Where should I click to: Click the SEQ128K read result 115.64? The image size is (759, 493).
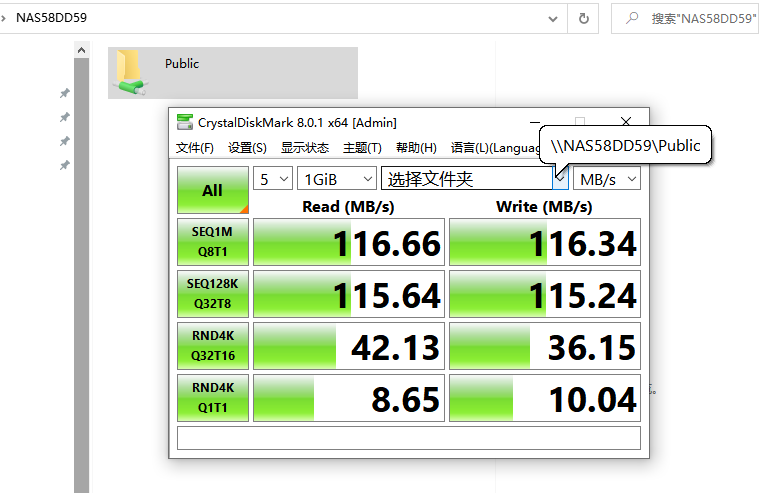349,294
